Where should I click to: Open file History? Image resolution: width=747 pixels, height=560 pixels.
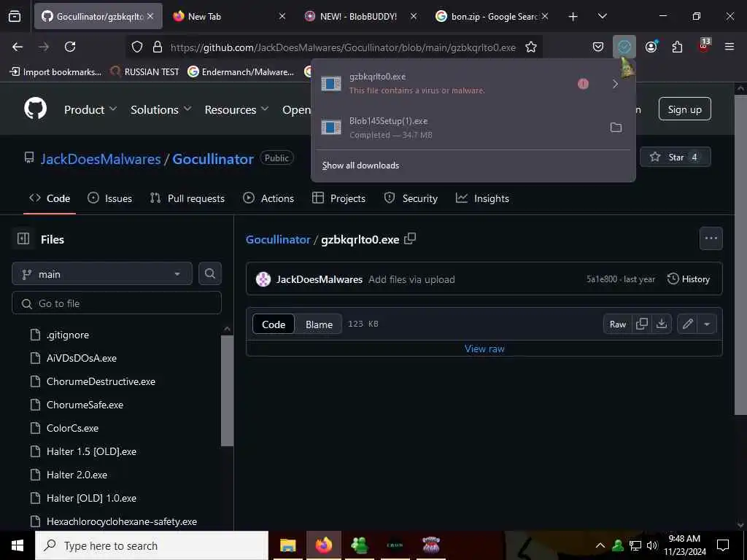click(x=689, y=279)
